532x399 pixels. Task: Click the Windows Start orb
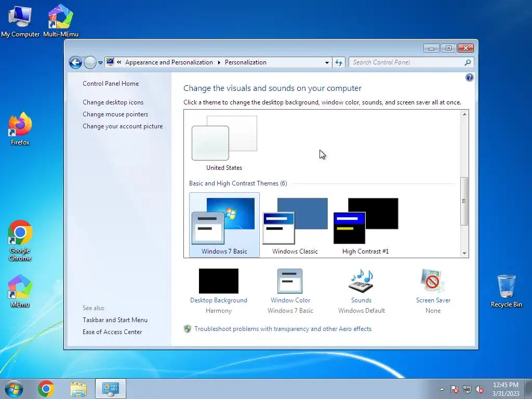point(14,389)
